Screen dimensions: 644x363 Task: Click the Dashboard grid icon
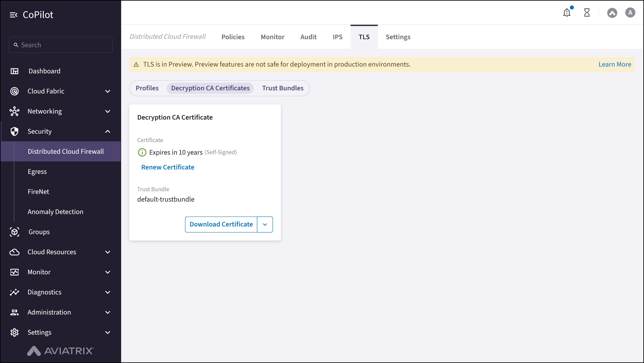[15, 71]
